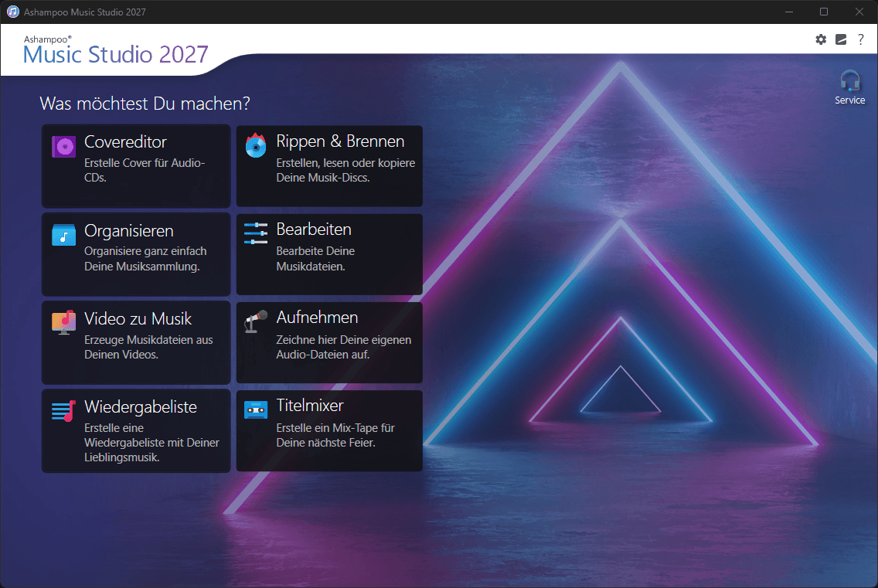The image size is (878, 588).
Task: Select the Rippen & Brennen title
Action: coord(340,141)
